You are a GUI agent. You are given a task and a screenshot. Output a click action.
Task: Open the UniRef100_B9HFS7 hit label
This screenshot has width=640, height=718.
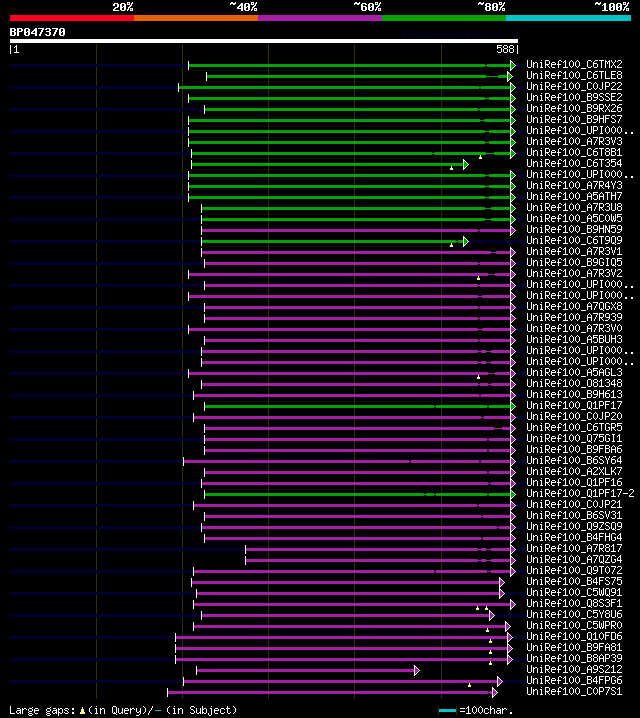(574, 120)
